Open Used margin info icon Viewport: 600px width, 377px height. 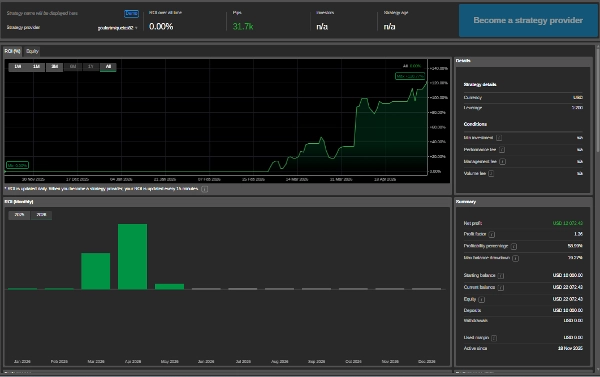tap(494, 338)
